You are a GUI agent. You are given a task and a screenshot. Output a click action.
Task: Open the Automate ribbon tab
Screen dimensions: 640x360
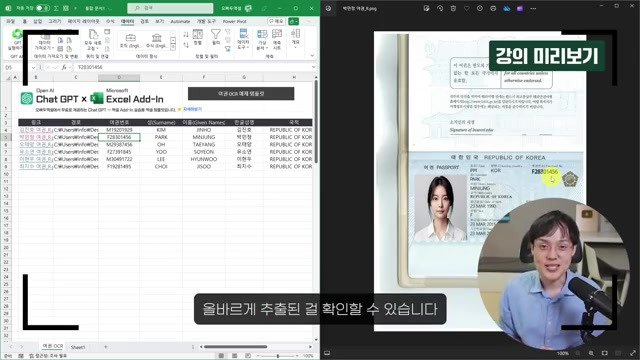coord(180,21)
